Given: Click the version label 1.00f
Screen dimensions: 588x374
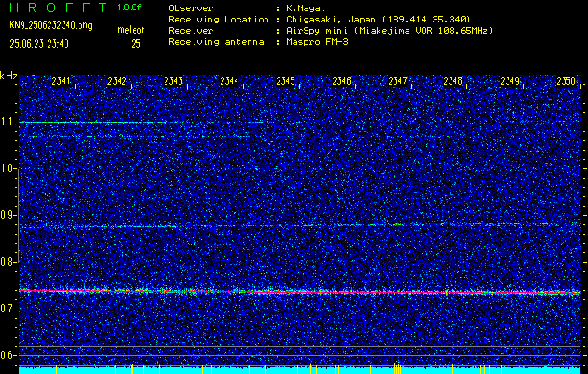Looking at the screenshot, I should [129, 7].
